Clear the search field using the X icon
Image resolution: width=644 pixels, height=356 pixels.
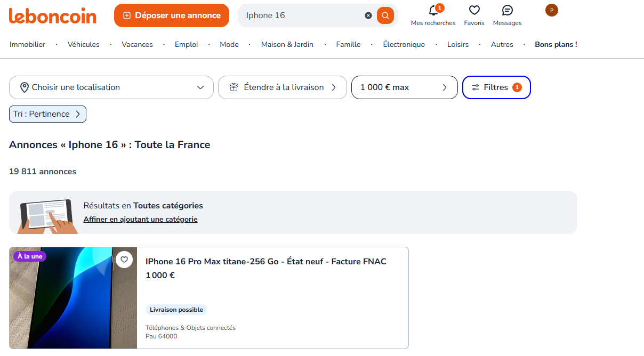point(368,15)
